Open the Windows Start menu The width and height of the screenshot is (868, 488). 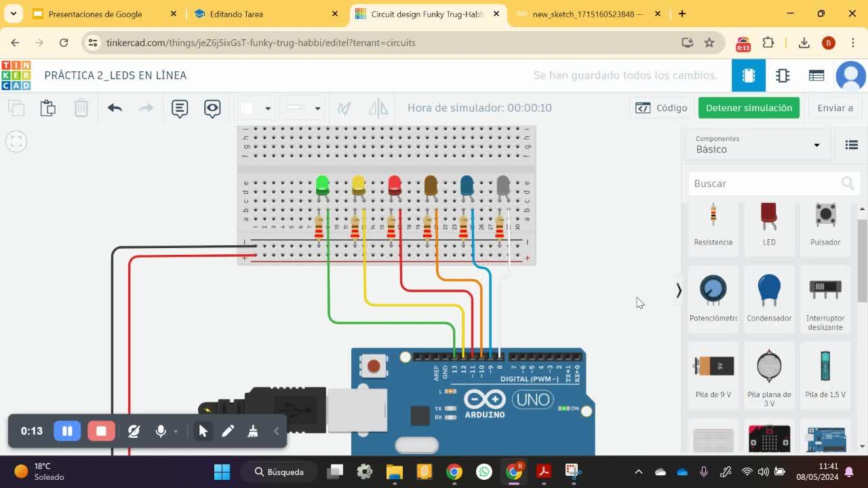tap(222, 472)
